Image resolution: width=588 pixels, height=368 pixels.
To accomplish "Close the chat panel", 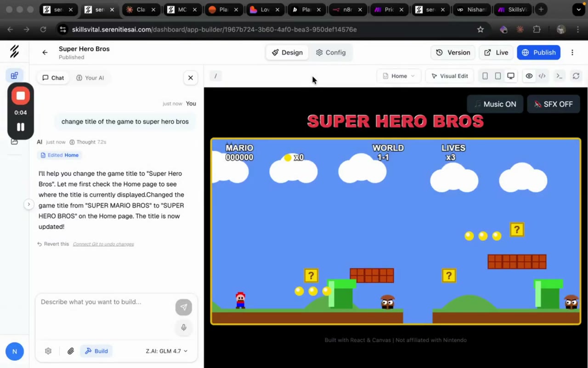I will click(x=191, y=78).
